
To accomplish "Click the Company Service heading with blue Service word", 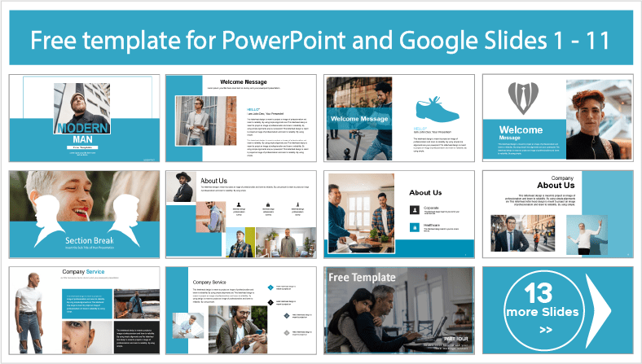I will 83,271.
